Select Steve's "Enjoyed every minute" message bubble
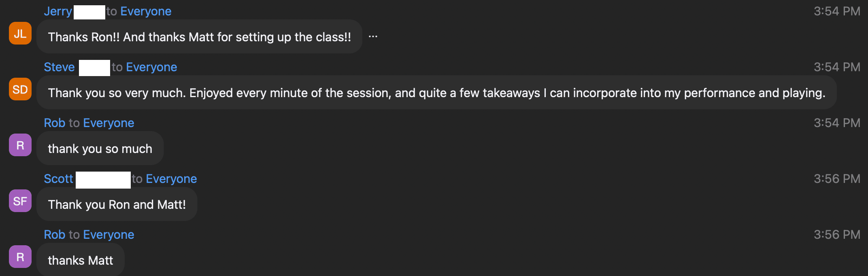 436,93
